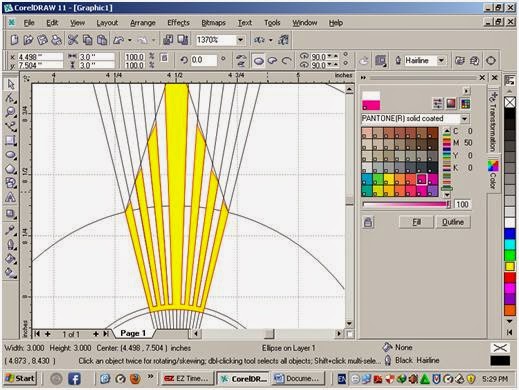
Task: Pick the blue swatch in right palette
Action: [510, 233]
